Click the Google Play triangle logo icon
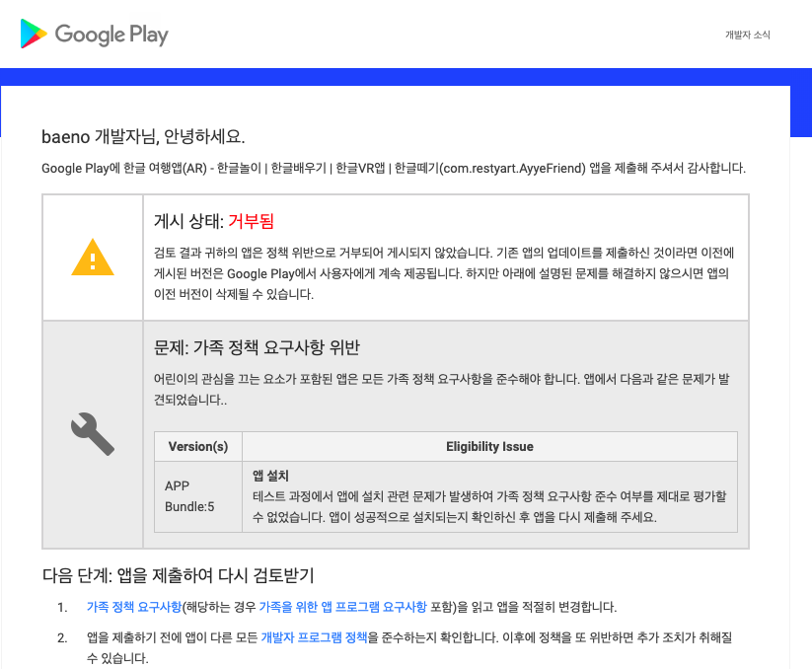This screenshot has width=812, height=669. point(34,34)
